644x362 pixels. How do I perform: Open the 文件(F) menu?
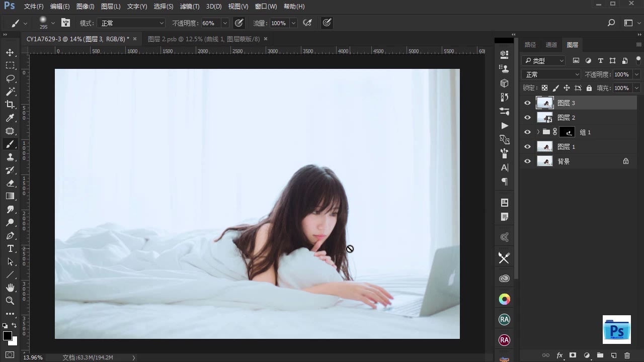pyautogui.click(x=34, y=7)
